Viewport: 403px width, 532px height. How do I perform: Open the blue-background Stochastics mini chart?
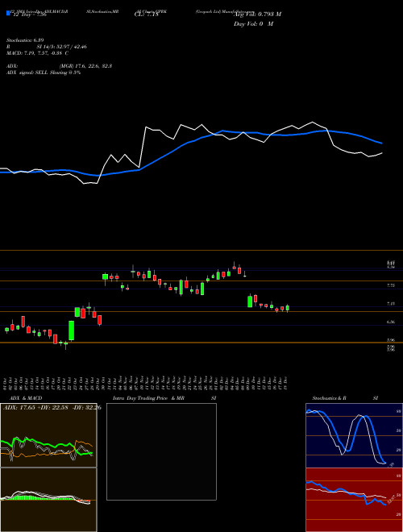(x=354, y=435)
